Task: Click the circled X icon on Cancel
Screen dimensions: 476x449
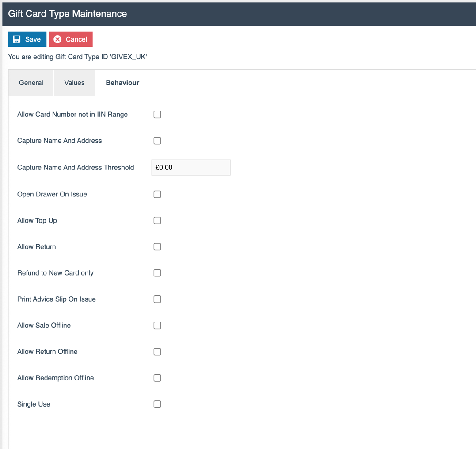Action: point(57,39)
